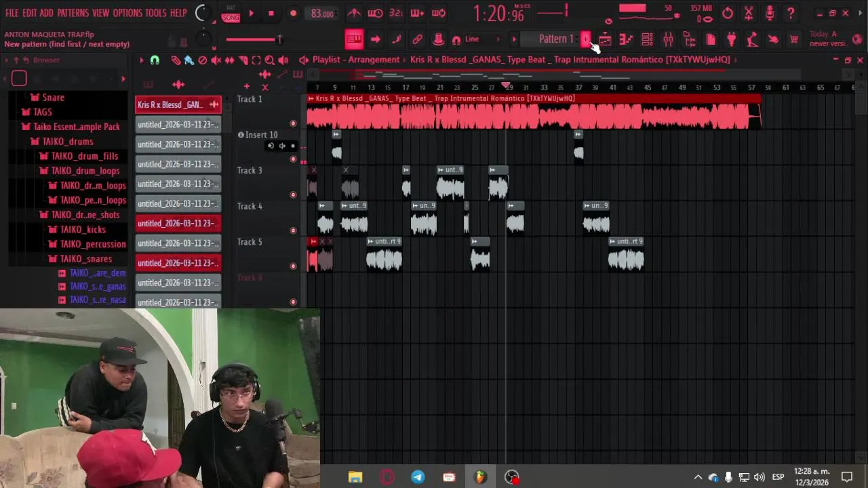This screenshot has width=868, height=488.
Task: Open Telegram from the Windows taskbar
Action: click(418, 477)
